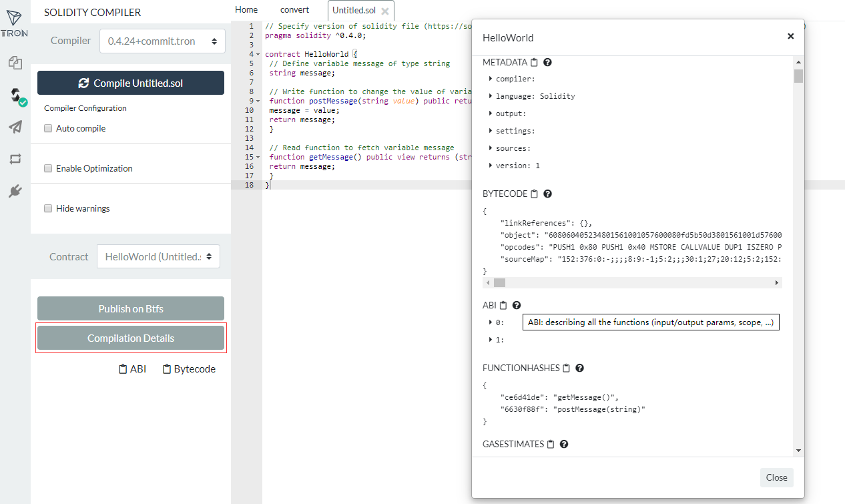Show help for FUNCTIONHASHES section
The image size is (845, 504).
coord(580,368)
